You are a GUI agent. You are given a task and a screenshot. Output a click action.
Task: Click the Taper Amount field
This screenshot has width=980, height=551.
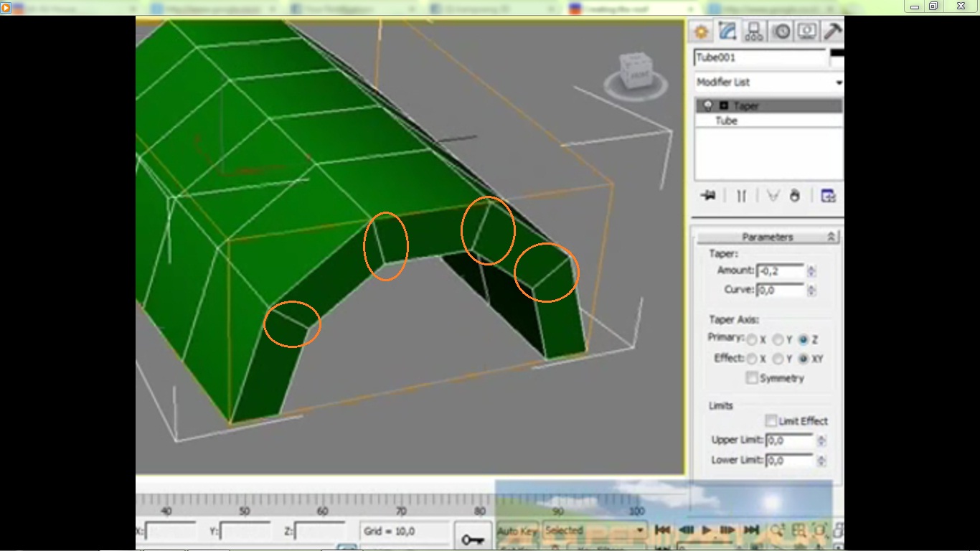781,270
